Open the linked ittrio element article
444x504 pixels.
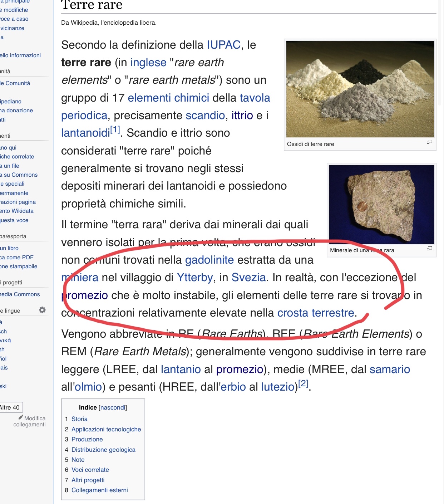click(x=242, y=115)
